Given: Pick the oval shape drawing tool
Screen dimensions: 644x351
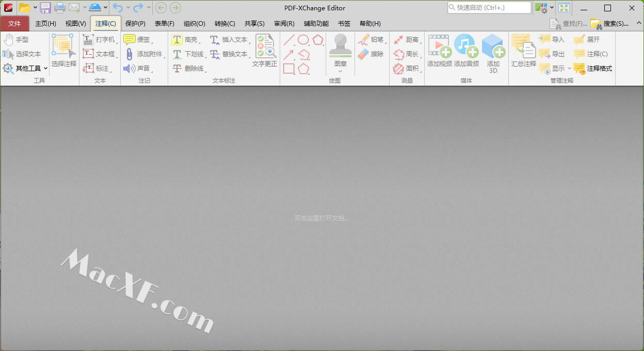Looking at the screenshot, I should (x=303, y=40).
